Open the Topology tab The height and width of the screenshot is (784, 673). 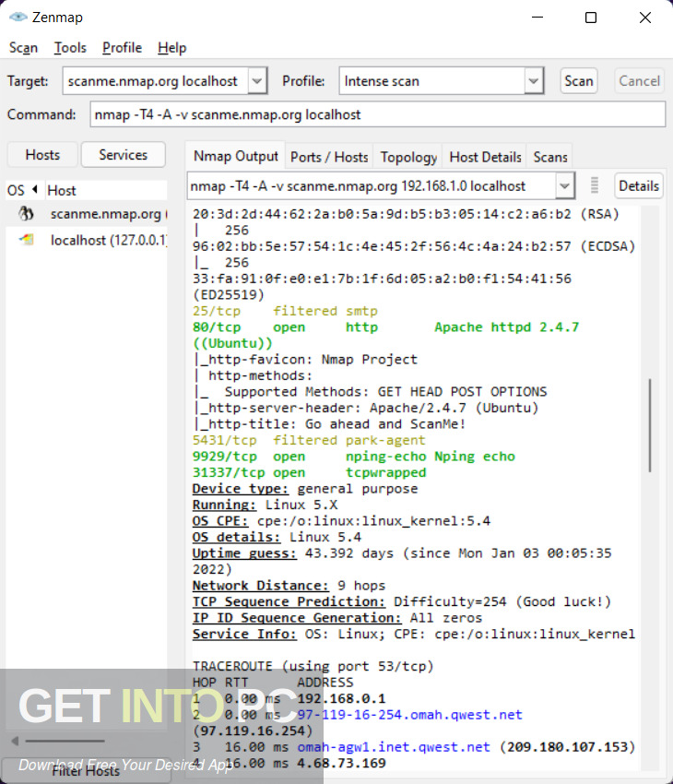coord(408,158)
